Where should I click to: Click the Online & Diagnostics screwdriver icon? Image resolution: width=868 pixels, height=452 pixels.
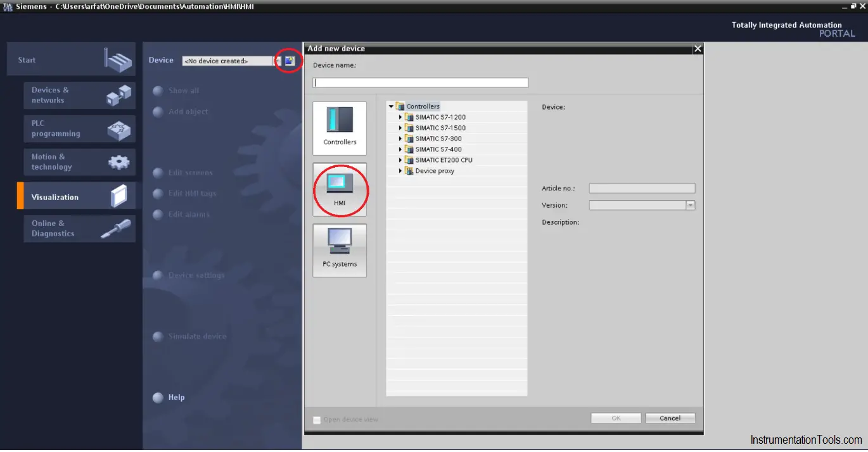(116, 229)
